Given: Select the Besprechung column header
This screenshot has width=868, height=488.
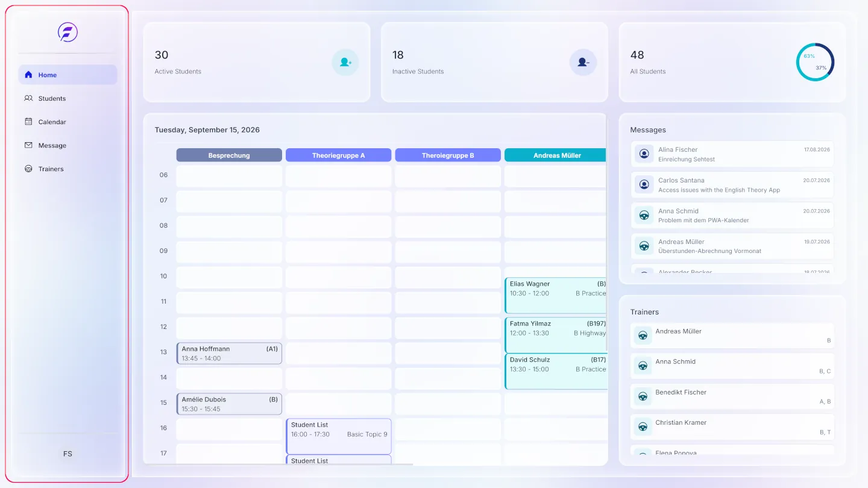Looking at the screenshot, I should click(229, 155).
